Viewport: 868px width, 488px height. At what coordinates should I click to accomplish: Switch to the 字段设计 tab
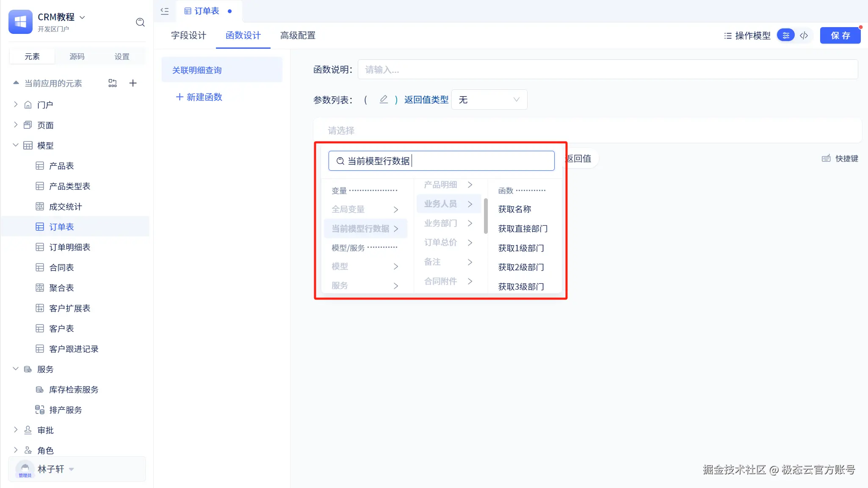click(188, 36)
